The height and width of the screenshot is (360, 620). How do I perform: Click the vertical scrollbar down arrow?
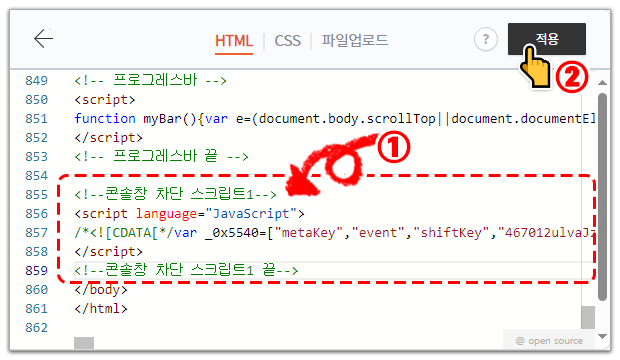point(602,336)
